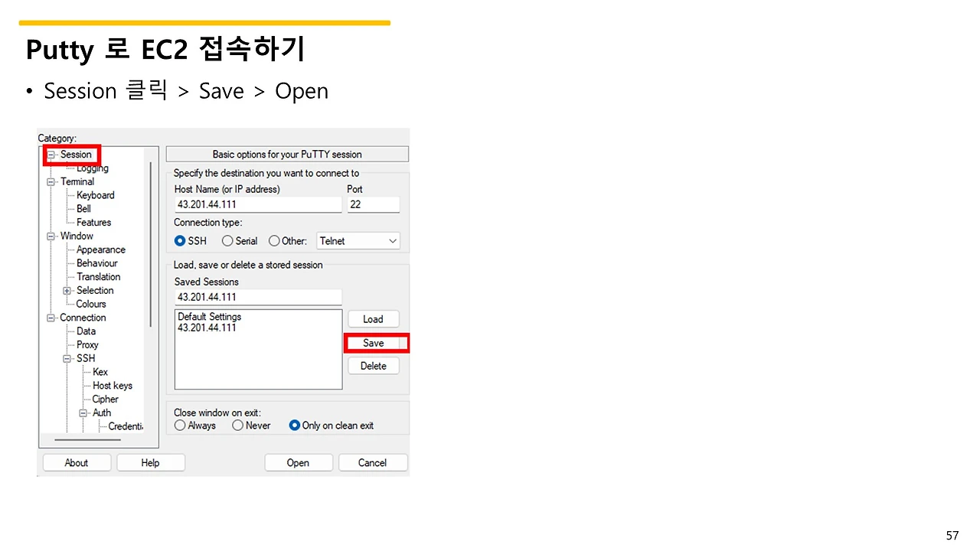Open the Telnet connection type dropdown
Image resolution: width=980 pixels, height=551 pixels.
(358, 241)
